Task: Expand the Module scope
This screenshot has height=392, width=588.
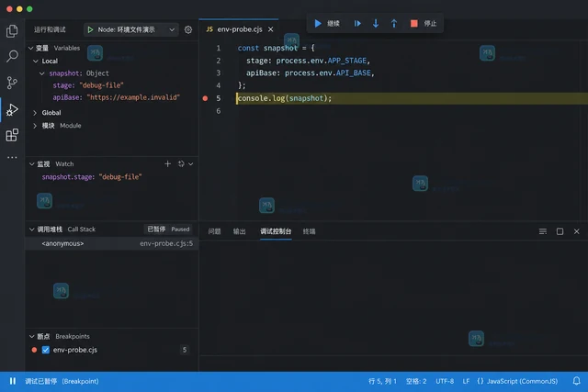Action: point(35,126)
